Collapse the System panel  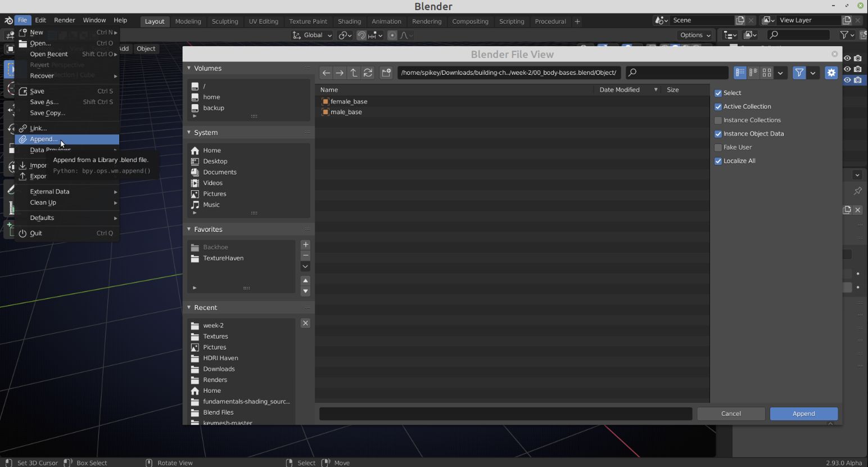click(189, 132)
